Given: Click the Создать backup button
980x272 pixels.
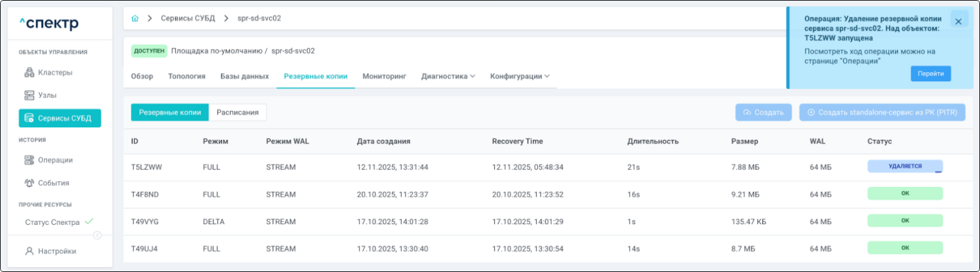Looking at the screenshot, I should click(763, 112).
